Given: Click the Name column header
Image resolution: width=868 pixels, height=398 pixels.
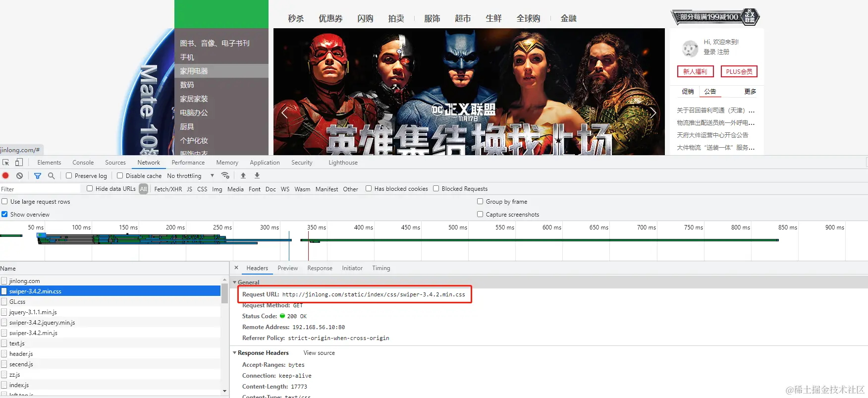Looking at the screenshot, I should coord(114,268).
